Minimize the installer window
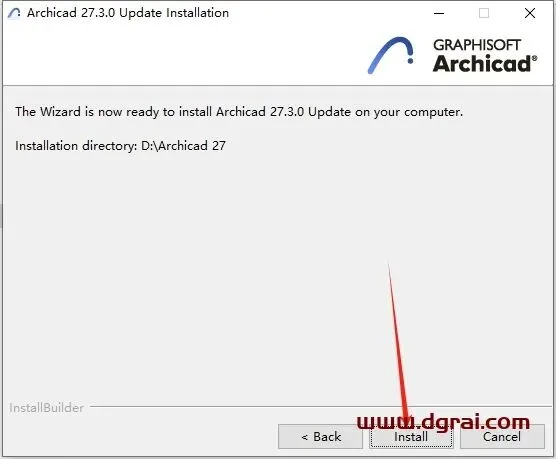556x459 pixels. click(439, 13)
